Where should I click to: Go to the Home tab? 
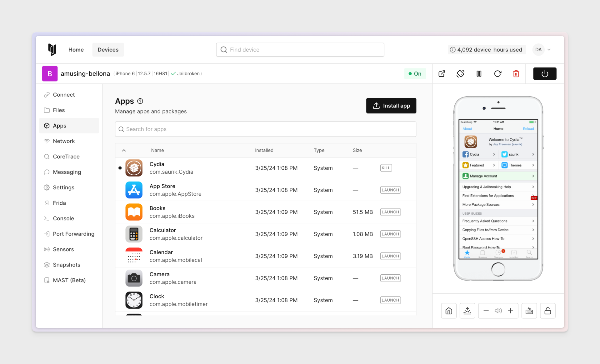click(x=76, y=50)
